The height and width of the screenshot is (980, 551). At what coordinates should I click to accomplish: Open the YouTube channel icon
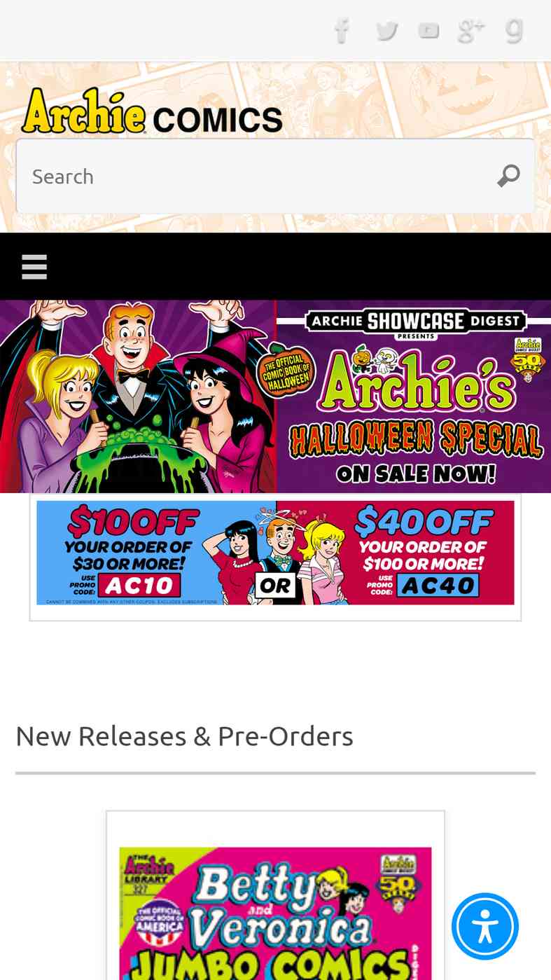tap(428, 30)
